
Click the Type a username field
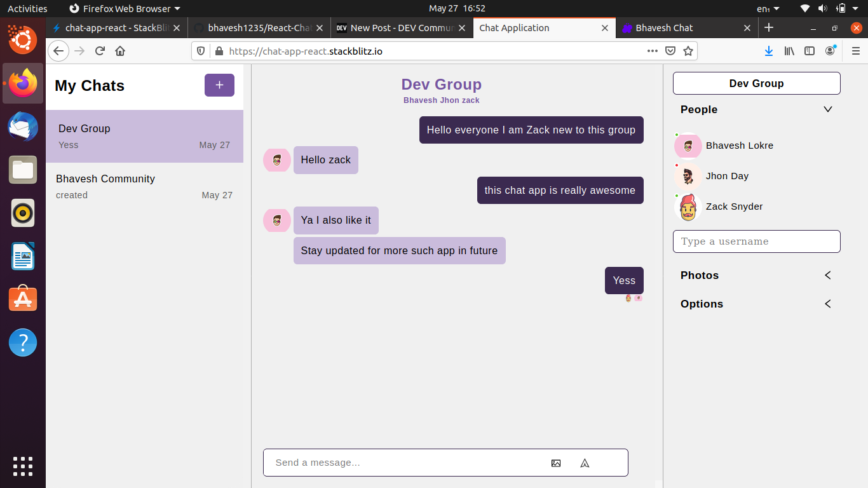756,241
